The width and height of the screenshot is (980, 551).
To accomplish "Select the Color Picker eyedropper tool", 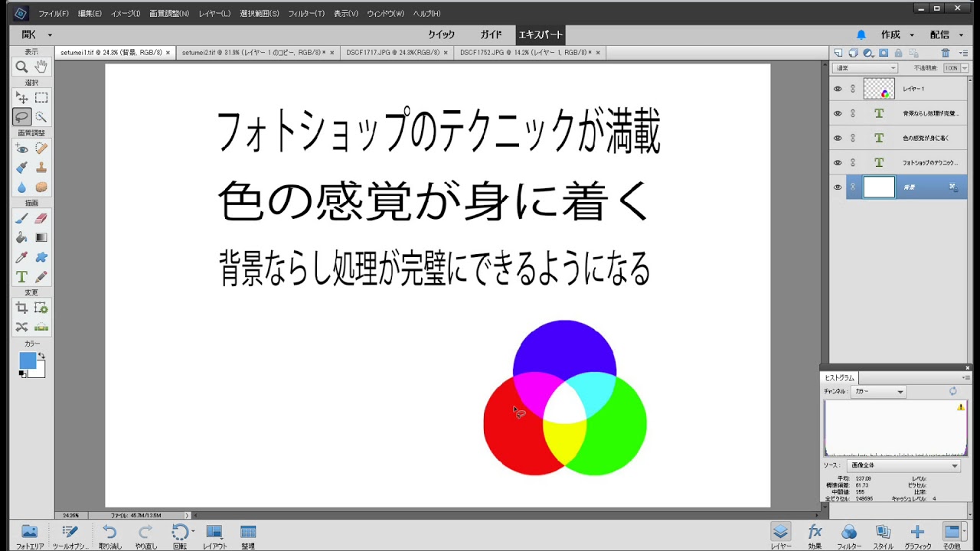I will 22,257.
